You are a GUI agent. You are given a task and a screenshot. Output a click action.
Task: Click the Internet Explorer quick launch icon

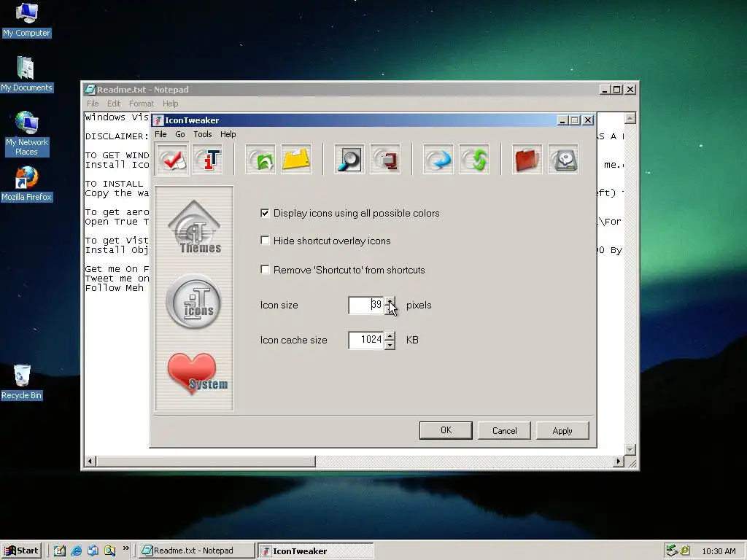[76, 551]
